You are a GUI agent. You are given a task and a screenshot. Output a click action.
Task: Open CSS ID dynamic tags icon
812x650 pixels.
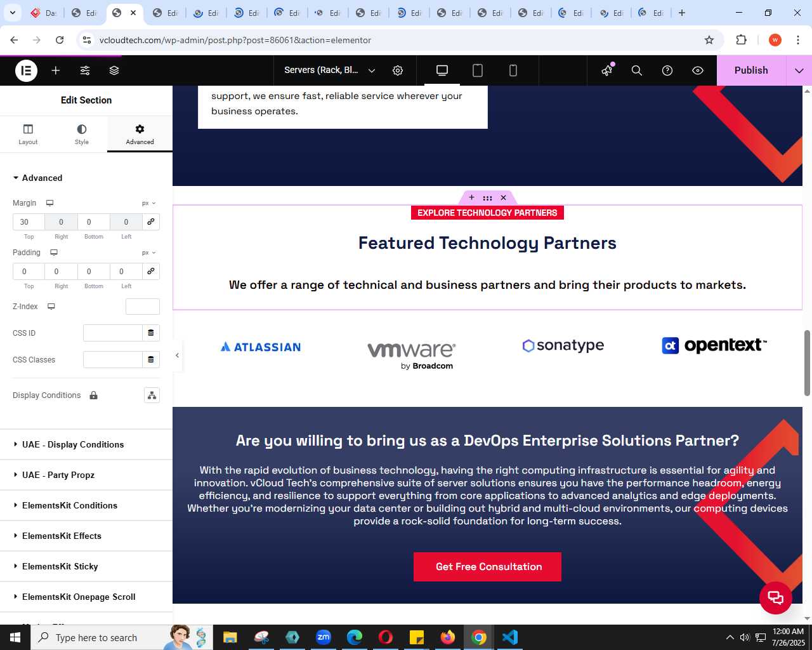click(151, 333)
